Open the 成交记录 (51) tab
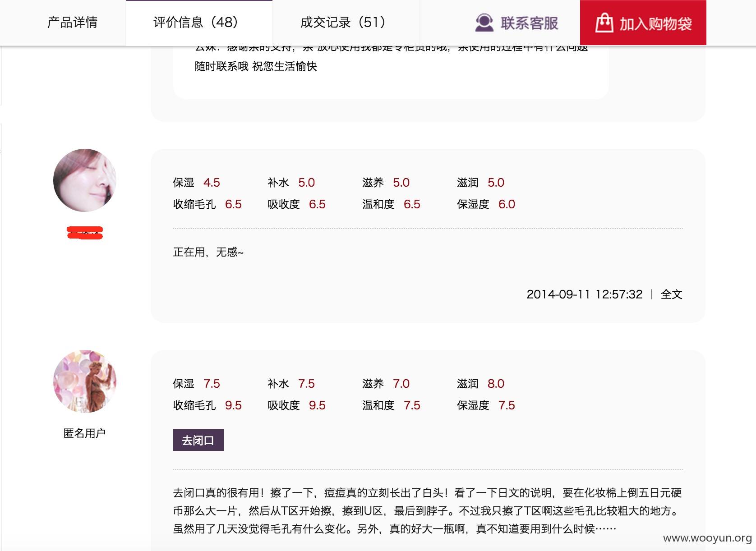 346,23
